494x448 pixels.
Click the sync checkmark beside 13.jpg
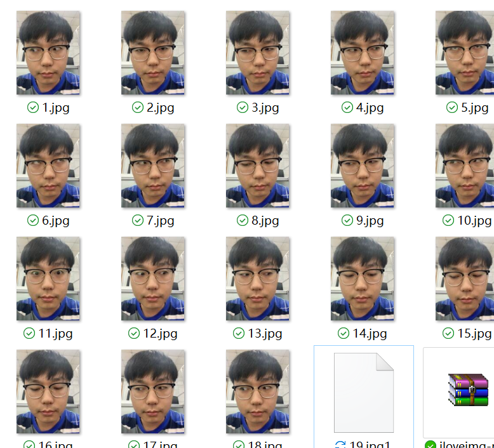point(239,333)
